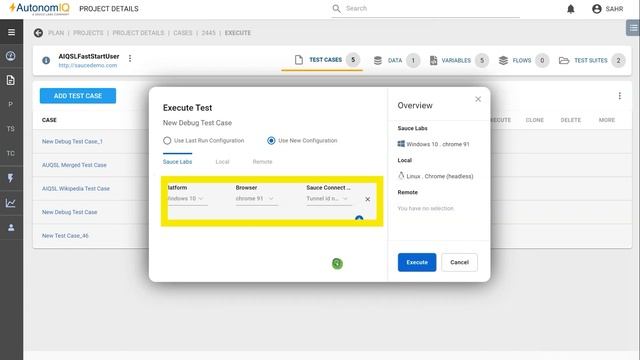Click the CASE column header
Viewport: 640px width, 360px height.
[49, 120]
